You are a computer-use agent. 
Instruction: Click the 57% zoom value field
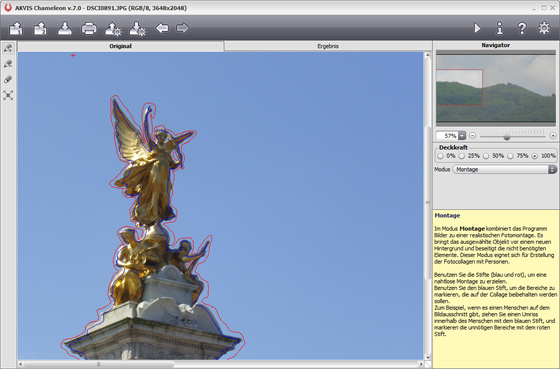pos(447,136)
